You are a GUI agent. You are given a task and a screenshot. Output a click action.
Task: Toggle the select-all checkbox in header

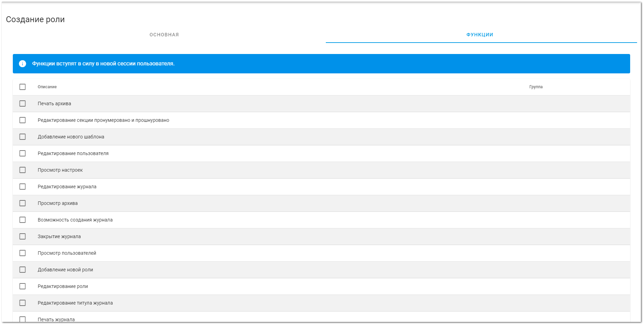[23, 87]
